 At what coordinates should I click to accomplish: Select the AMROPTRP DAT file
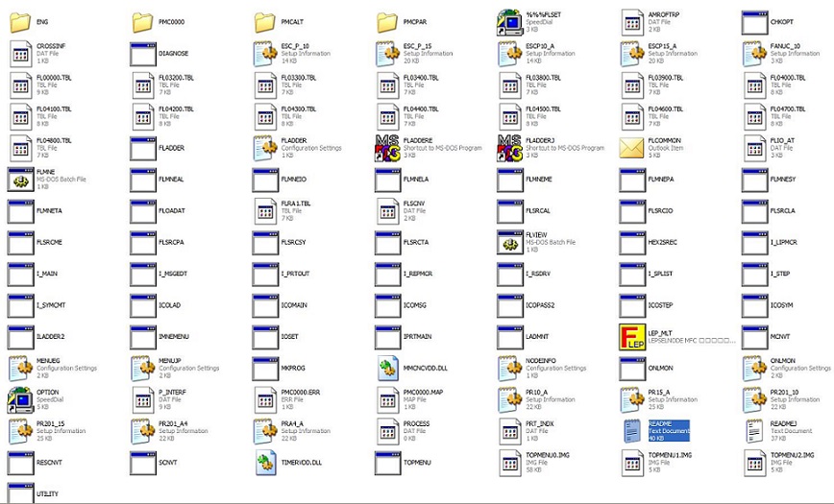(632, 21)
